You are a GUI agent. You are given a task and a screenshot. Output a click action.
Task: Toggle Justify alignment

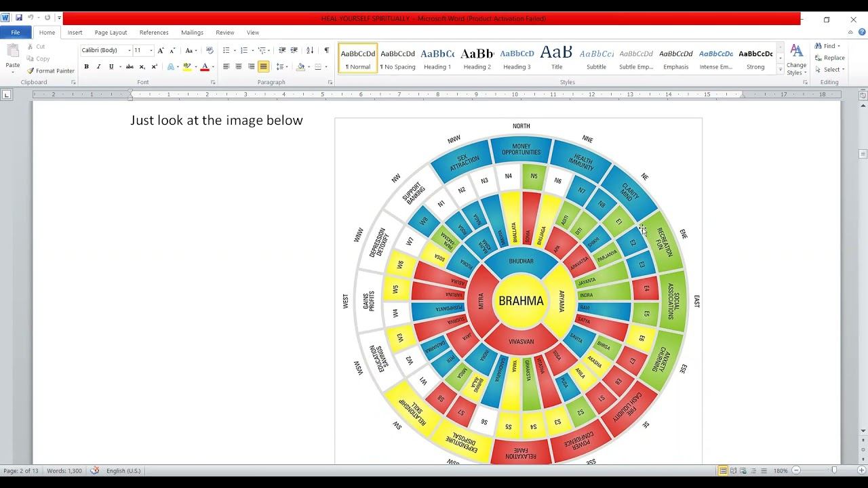point(263,66)
